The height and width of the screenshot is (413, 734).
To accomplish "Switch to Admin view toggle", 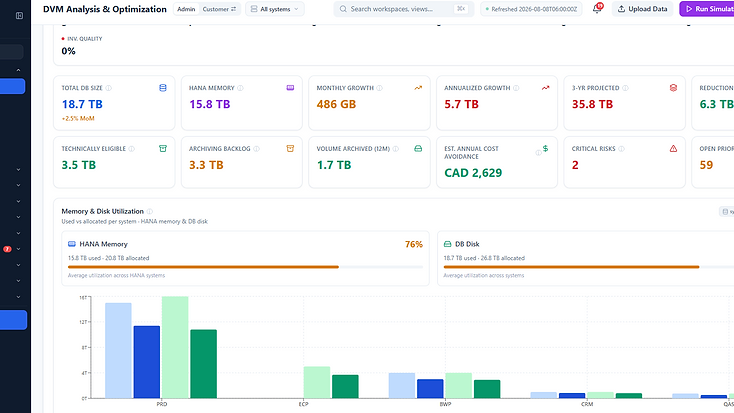I will (x=186, y=9).
